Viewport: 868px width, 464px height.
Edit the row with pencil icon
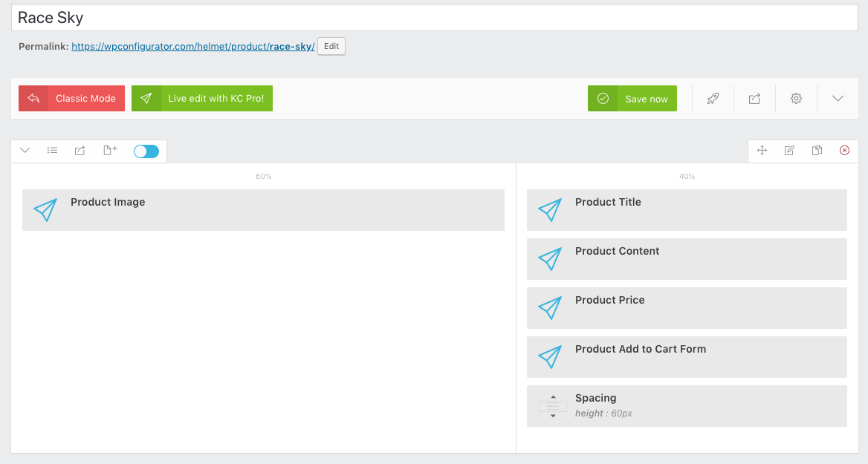coord(789,151)
